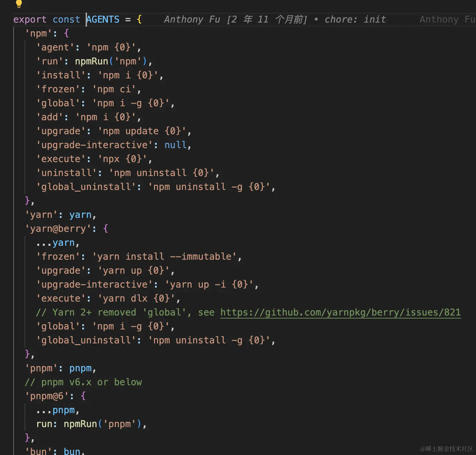The width and height of the screenshot is (476, 455).
Task: Click the lightbulb code action icon
Action: (19, 4)
